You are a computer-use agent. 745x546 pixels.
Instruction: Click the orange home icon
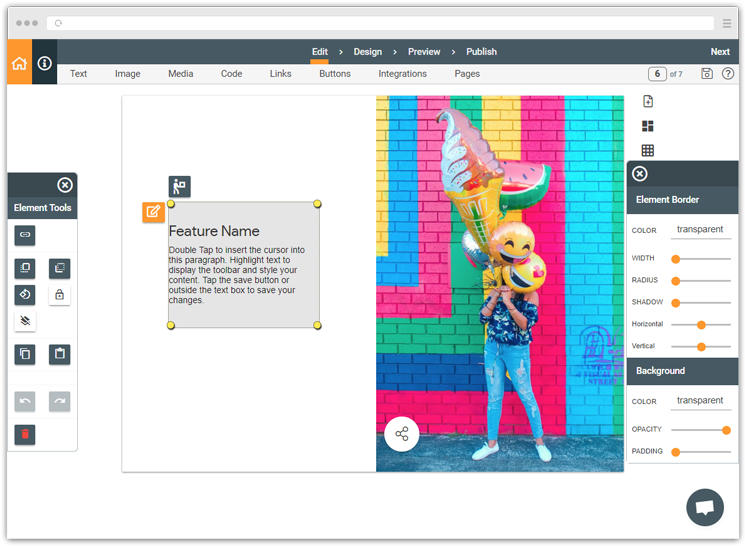pos(19,63)
